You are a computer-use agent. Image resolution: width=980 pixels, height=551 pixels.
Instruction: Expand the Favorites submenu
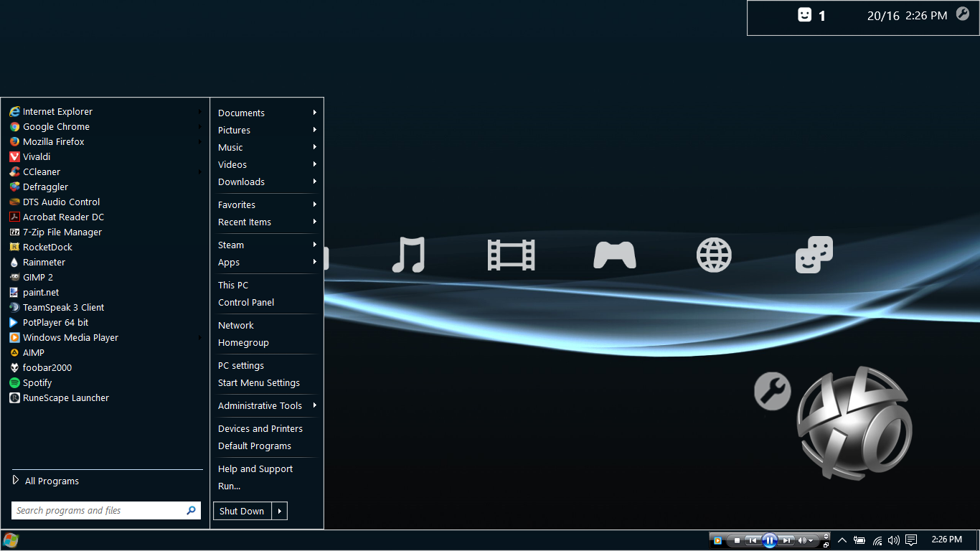(x=267, y=204)
